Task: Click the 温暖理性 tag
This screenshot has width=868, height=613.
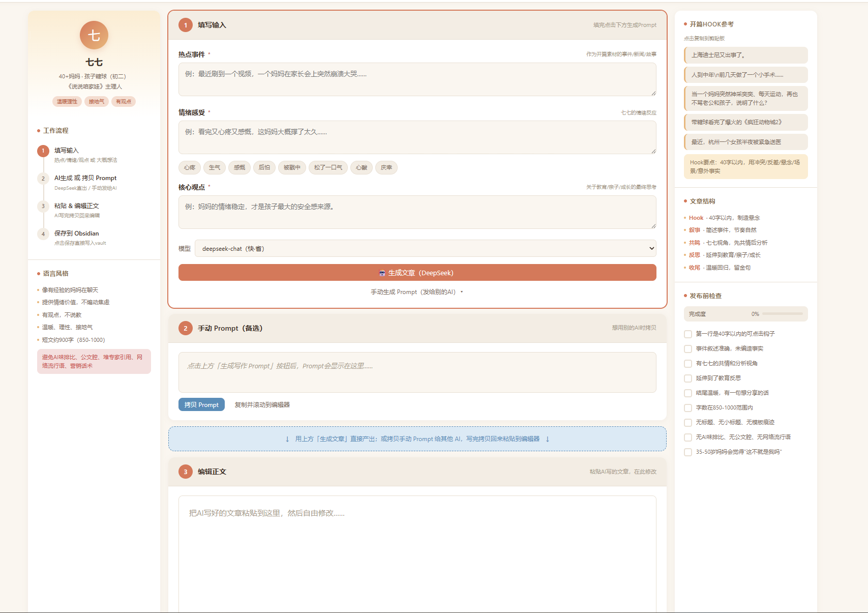Action: pos(67,101)
